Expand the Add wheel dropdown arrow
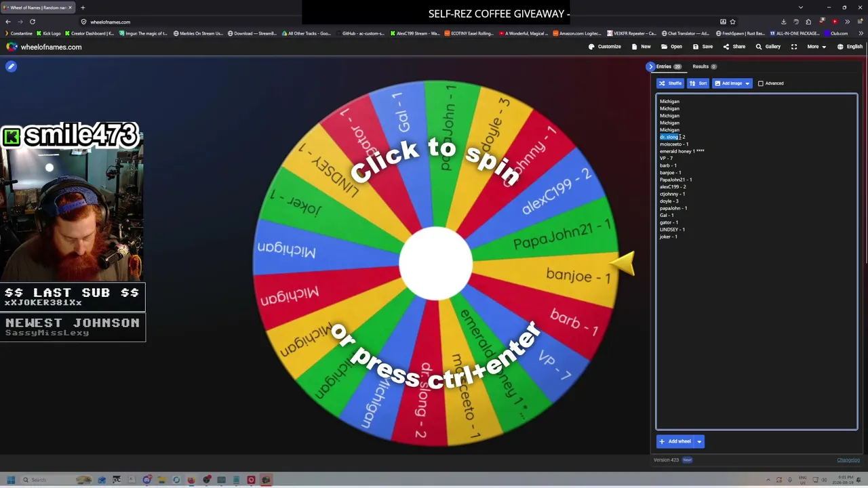 699,441
